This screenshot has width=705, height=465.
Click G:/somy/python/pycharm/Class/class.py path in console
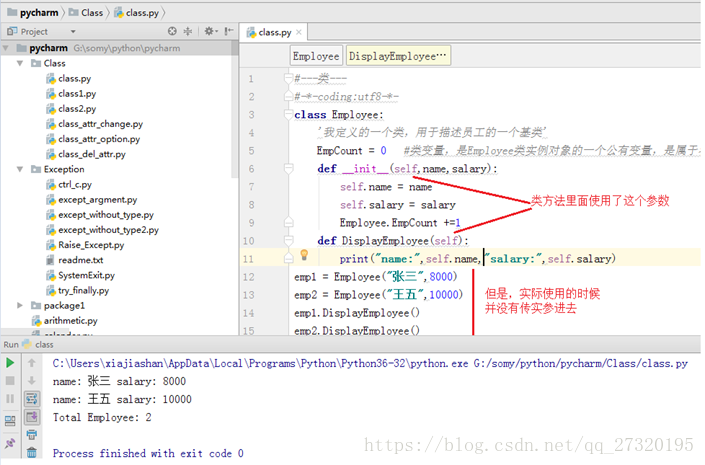pos(580,363)
